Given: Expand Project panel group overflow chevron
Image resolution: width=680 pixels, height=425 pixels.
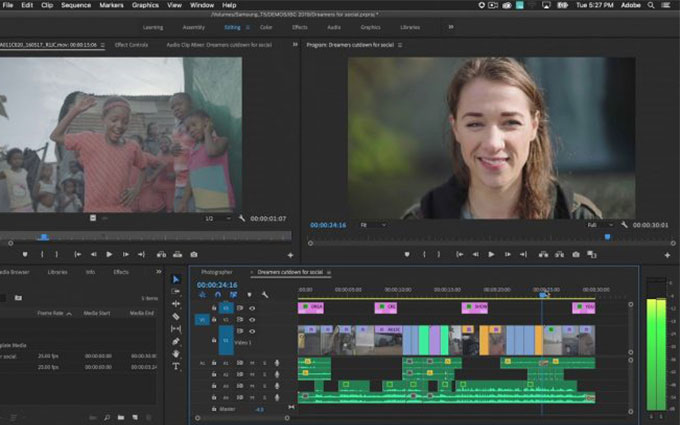Looking at the screenshot, I should coord(159,271).
